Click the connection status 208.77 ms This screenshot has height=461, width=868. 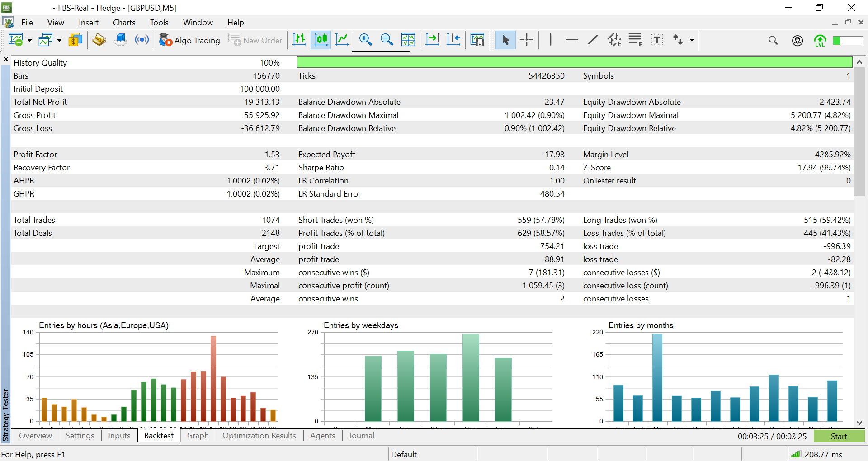816,454
